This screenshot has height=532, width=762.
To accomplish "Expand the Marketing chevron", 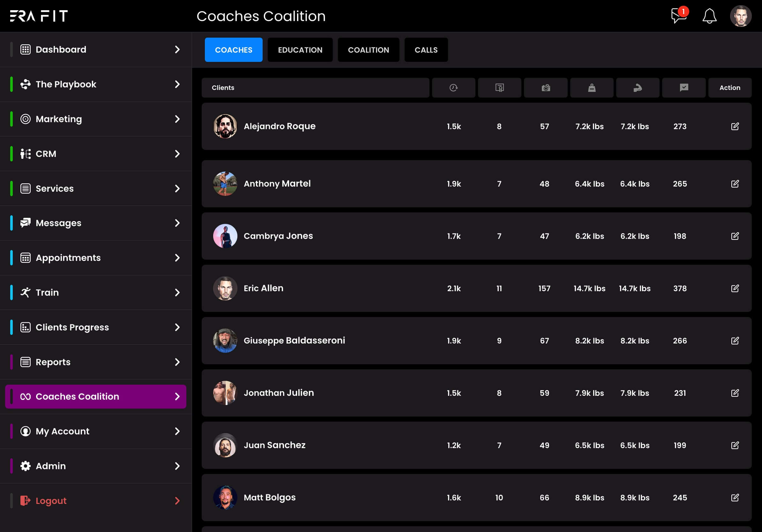I will pos(177,119).
